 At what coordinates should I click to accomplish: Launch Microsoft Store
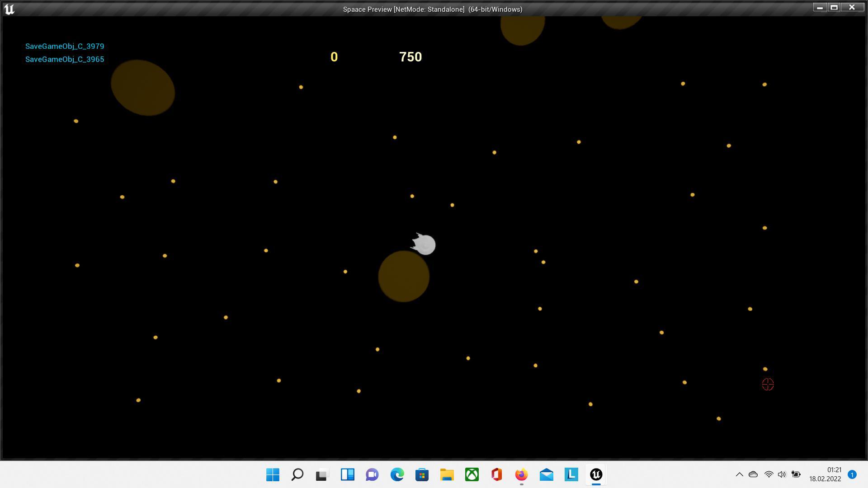coord(421,474)
